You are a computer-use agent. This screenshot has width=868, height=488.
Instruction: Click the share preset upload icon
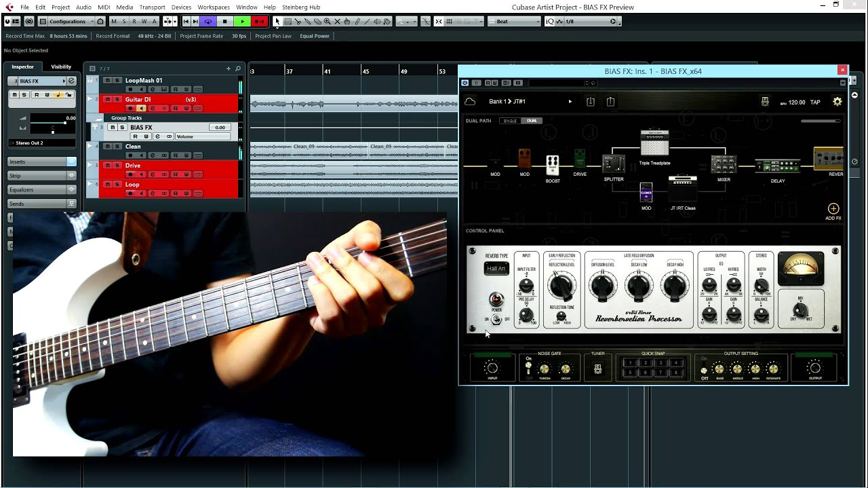[x=610, y=102]
